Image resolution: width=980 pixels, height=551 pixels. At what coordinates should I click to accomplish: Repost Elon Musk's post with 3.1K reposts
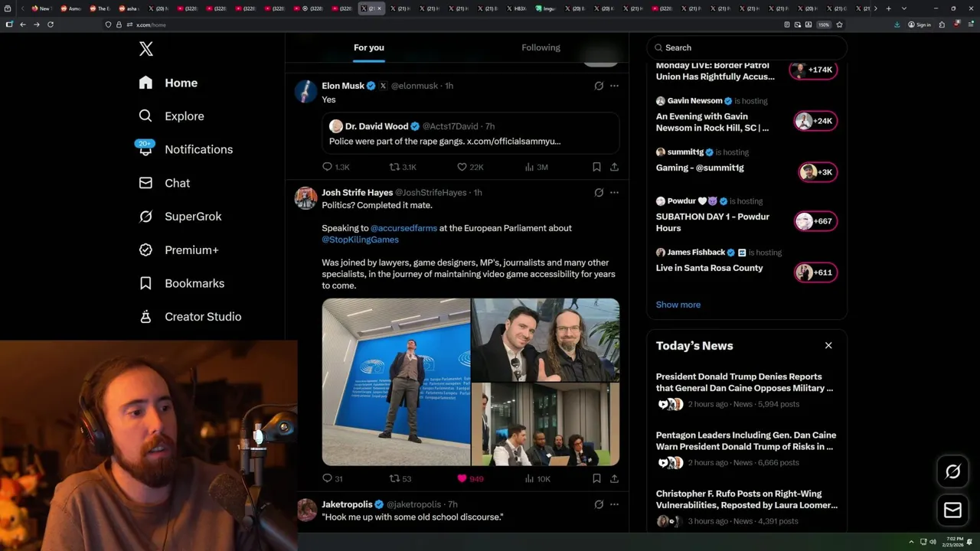pyautogui.click(x=403, y=167)
